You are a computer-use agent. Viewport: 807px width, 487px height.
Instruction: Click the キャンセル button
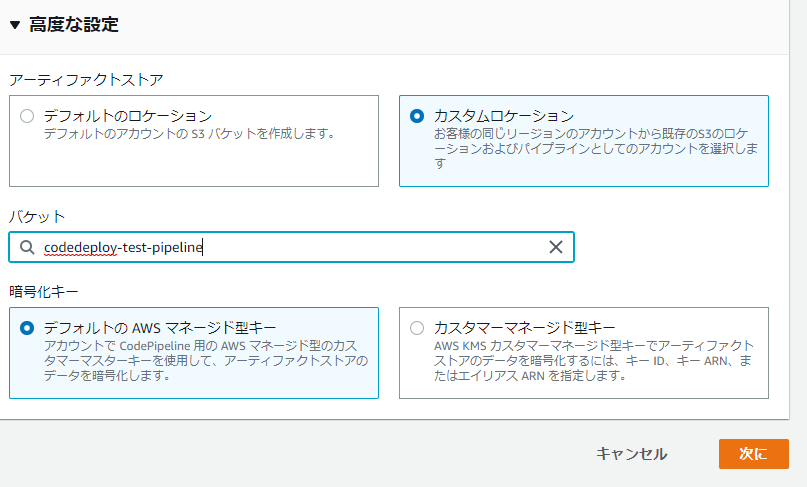[631, 454]
